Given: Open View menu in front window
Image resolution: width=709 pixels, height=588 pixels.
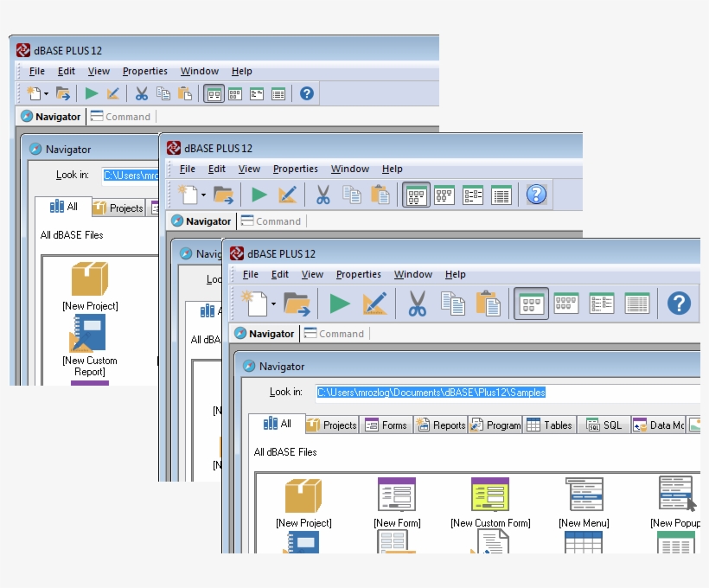Looking at the screenshot, I should (x=312, y=274).
